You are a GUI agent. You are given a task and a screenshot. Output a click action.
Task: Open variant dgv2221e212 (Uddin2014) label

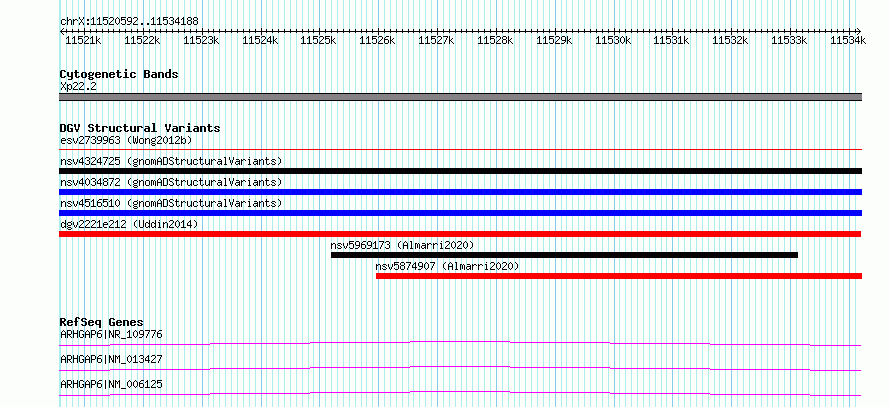point(129,224)
